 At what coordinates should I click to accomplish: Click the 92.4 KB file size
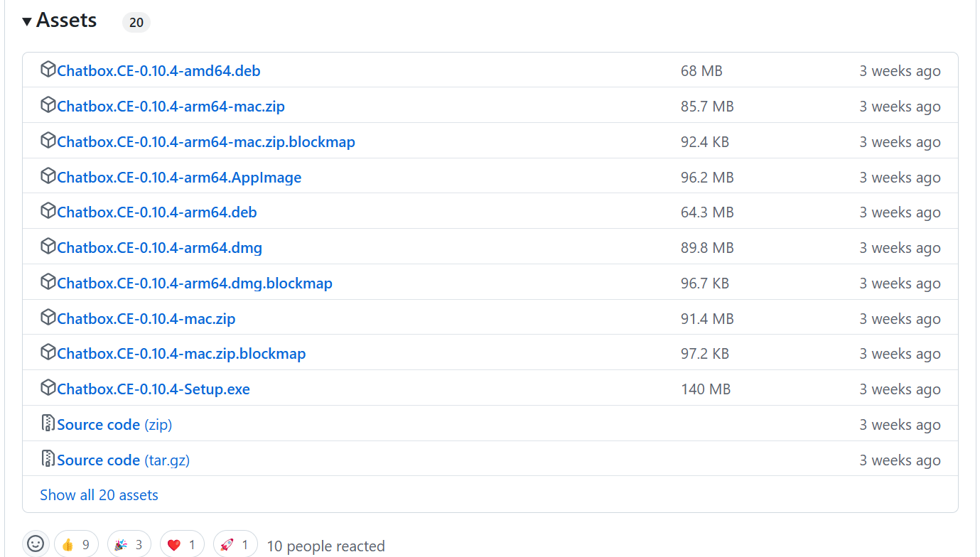coord(705,142)
